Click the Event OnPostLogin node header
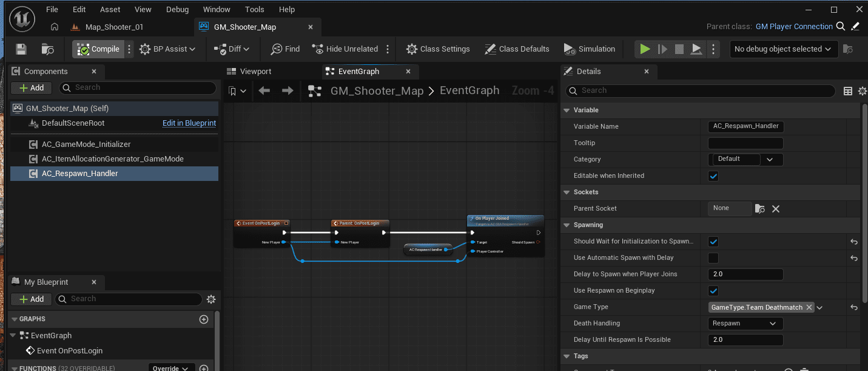This screenshot has height=371, width=868. [262, 223]
